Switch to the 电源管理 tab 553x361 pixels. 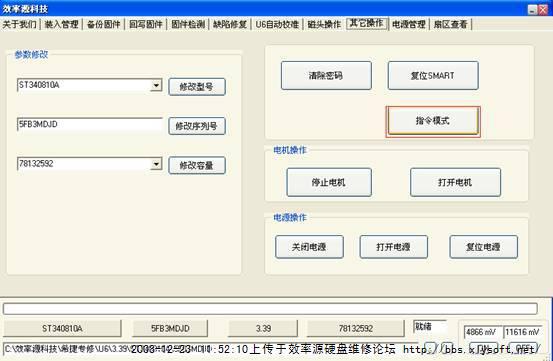408,24
